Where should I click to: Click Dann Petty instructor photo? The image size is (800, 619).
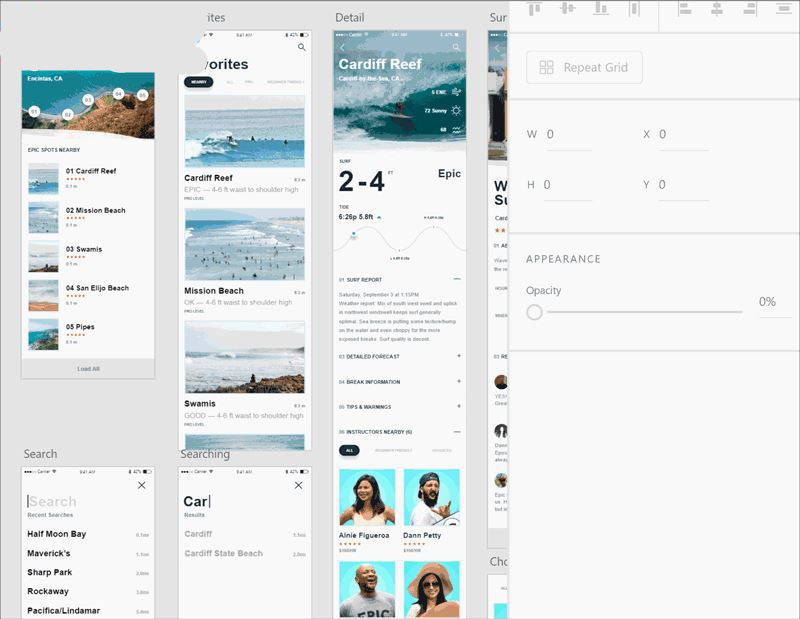[432, 498]
